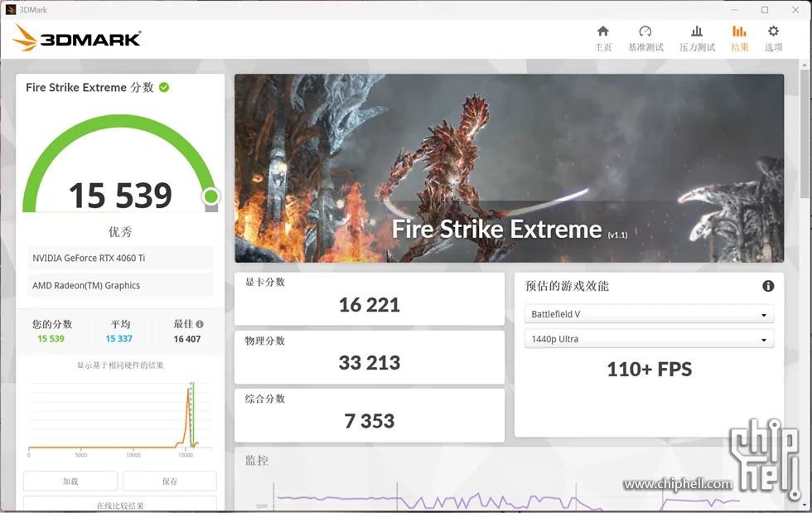Click the main score 15 539
Image resolution: width=812 pixels, height=513 pixels.
tap(120, 196)
